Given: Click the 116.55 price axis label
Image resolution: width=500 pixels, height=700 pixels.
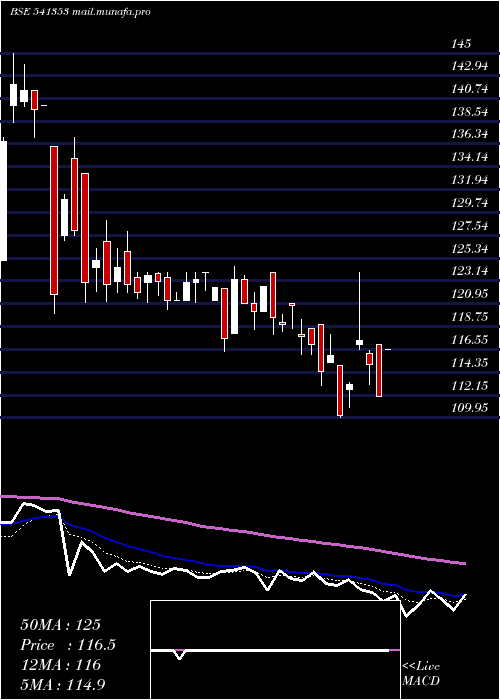Looking at the screenshot, I should 471,340.
